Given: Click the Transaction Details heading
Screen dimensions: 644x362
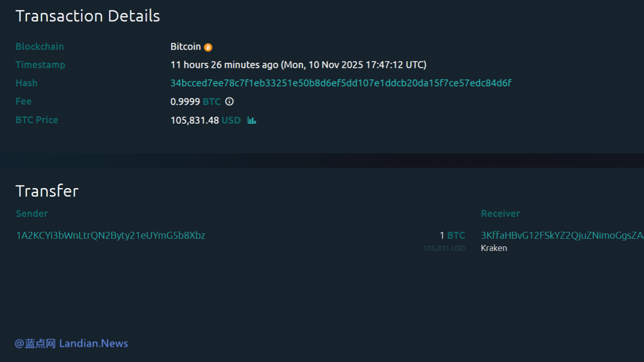Looking at the screenshot, I should click(x=88, y=16).
